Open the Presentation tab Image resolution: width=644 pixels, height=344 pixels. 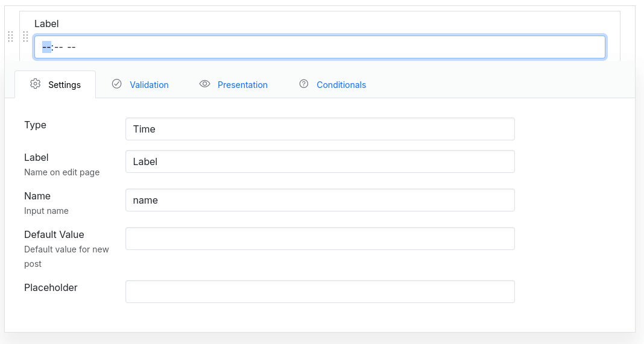point(242,85)
